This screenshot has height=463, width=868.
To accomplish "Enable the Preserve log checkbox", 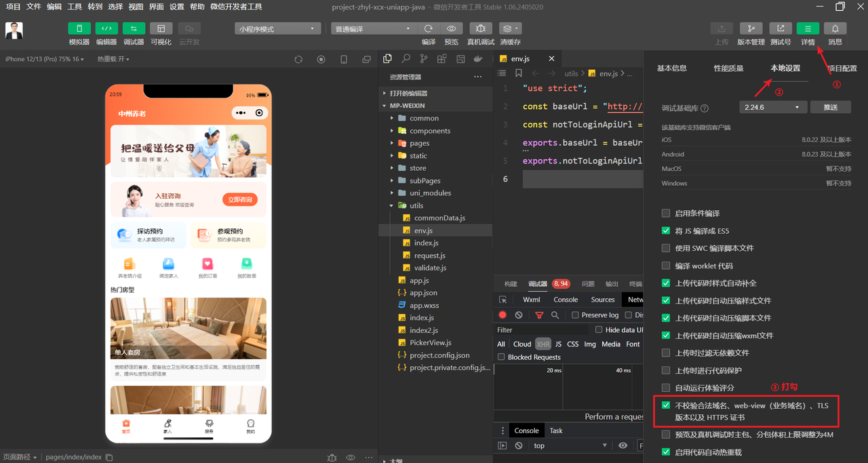I will [x=575, y=315].
